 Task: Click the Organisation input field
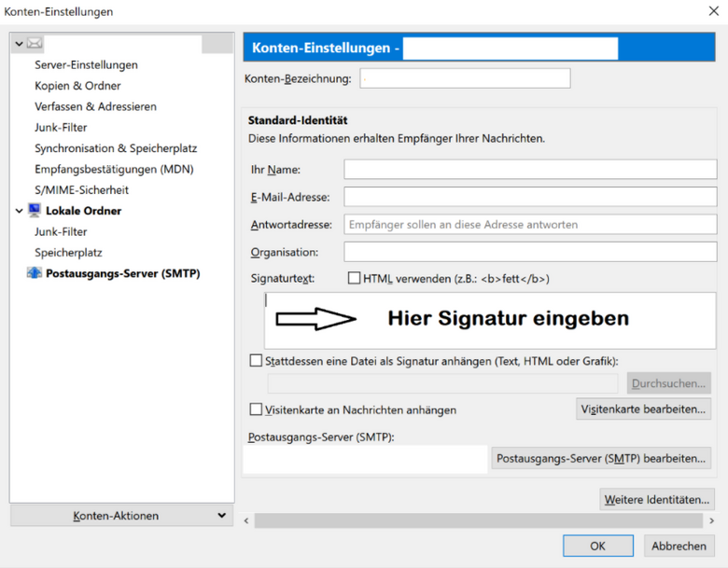(530, 252)
